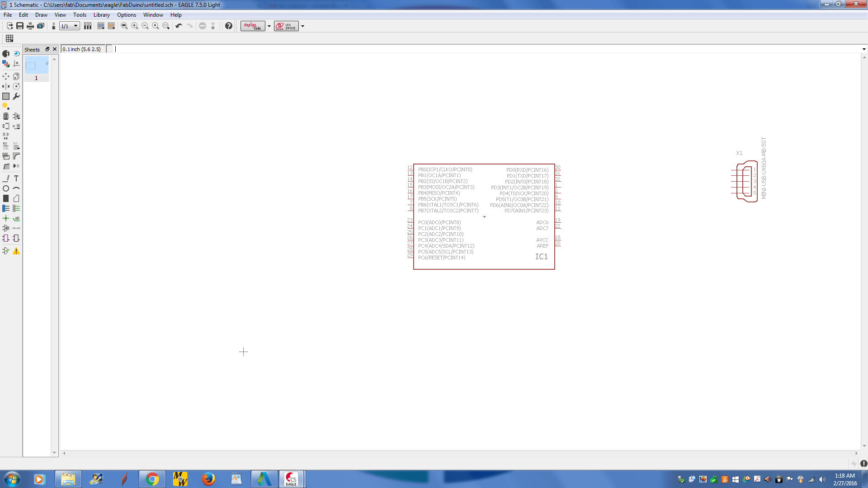Click the Save floppy disk icon

tap(20, 26)
